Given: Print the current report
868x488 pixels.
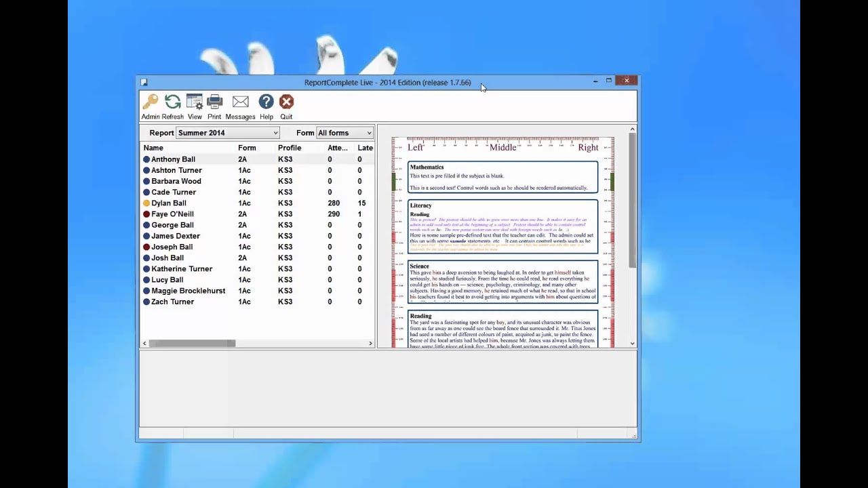Looking at the screenshot, I should (214, 106).
